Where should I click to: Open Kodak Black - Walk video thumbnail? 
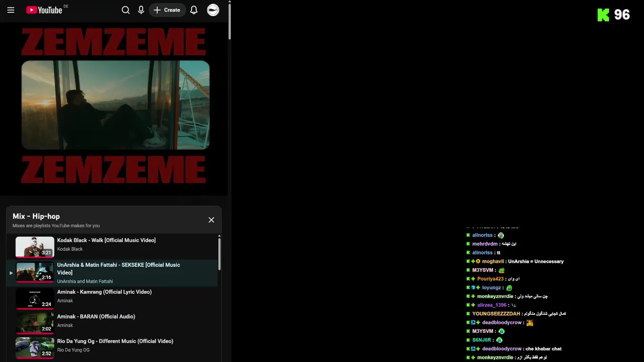pyautogui.click(x=35, y=247)
